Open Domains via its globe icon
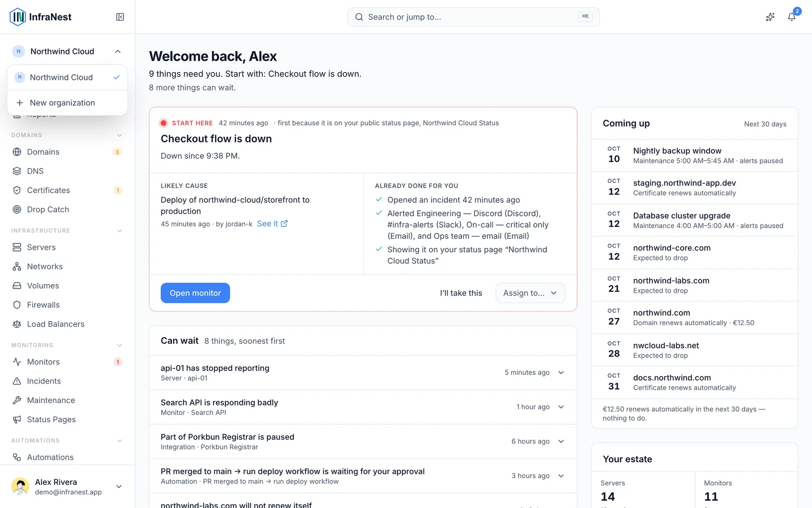 tap(17, 152)
